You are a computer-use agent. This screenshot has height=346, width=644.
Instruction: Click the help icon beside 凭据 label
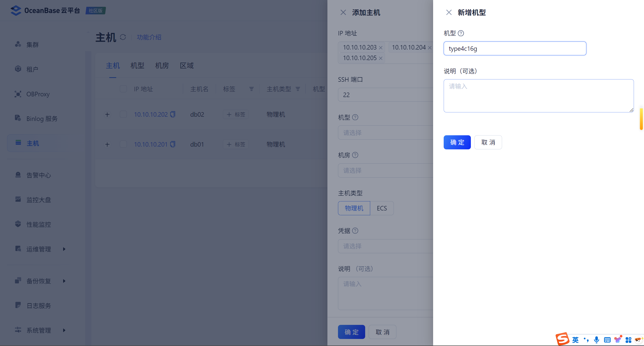(355, 231)
